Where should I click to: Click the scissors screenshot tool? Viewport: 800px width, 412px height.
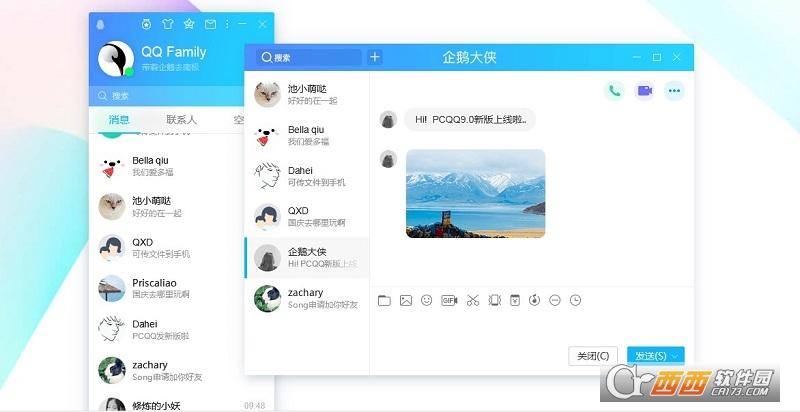pyautogui.click(x=472, y=300)
